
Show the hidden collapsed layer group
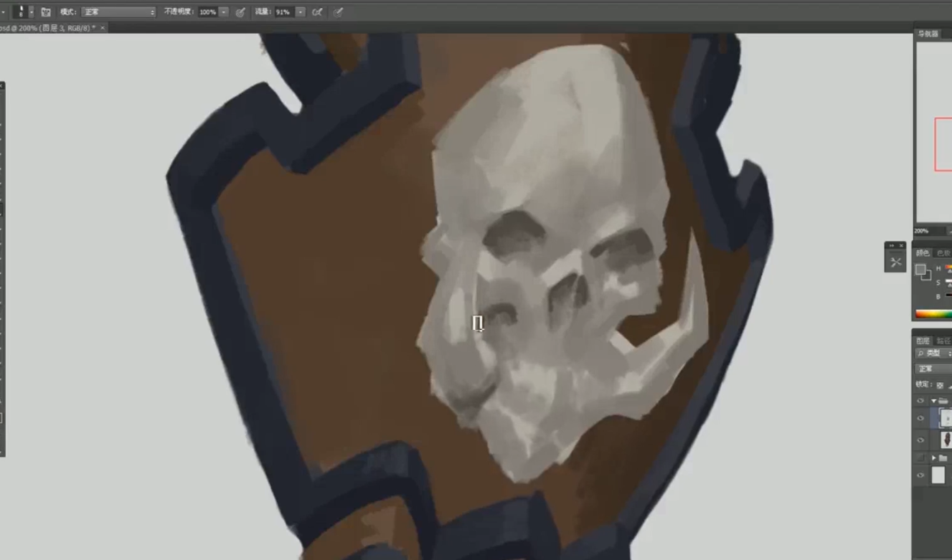920,457
